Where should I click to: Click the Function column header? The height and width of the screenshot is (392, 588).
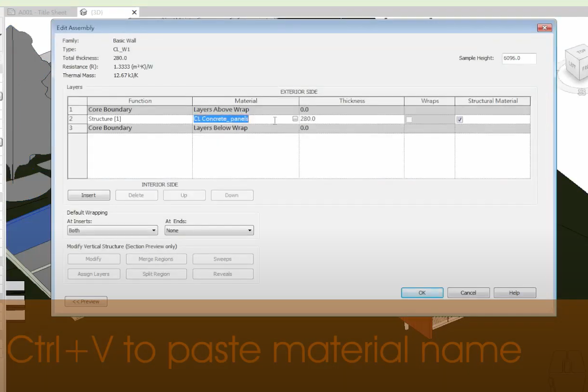point(140,101)
